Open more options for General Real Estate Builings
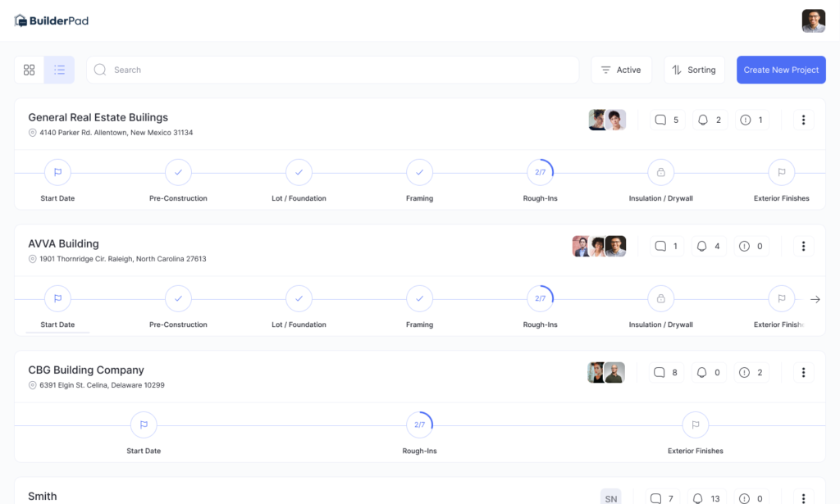840x504 pixels. click(803, 120)
